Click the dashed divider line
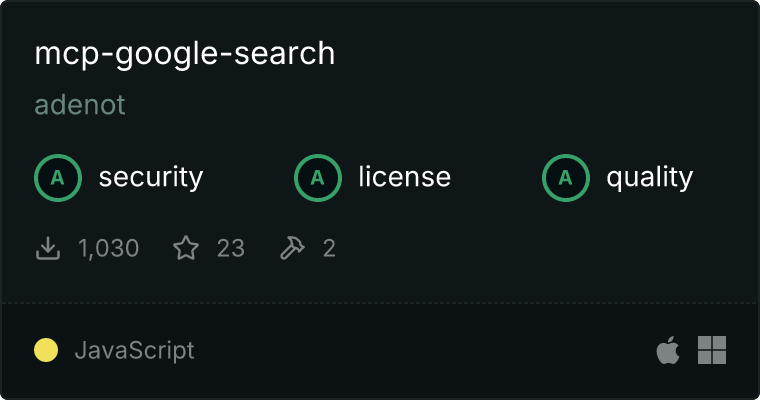The width and height of the screenshot is (760, 400). (380, 303)
